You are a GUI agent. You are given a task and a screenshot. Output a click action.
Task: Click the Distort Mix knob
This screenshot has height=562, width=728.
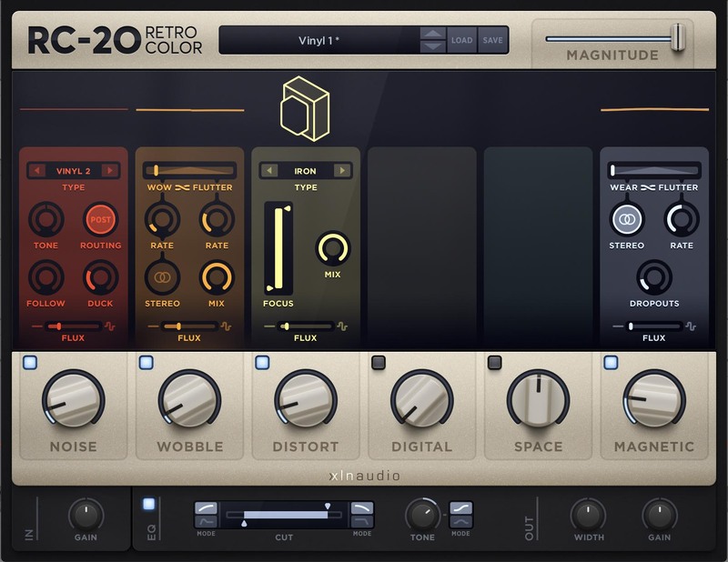333,248
